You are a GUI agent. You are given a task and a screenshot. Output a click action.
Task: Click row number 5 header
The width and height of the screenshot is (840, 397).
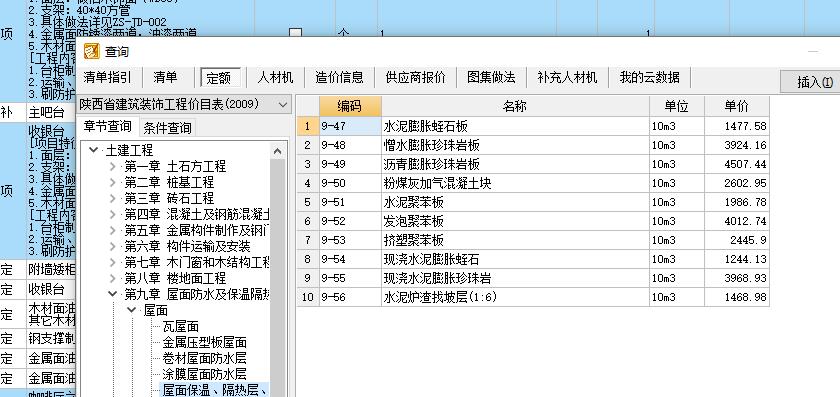(308, 203)
